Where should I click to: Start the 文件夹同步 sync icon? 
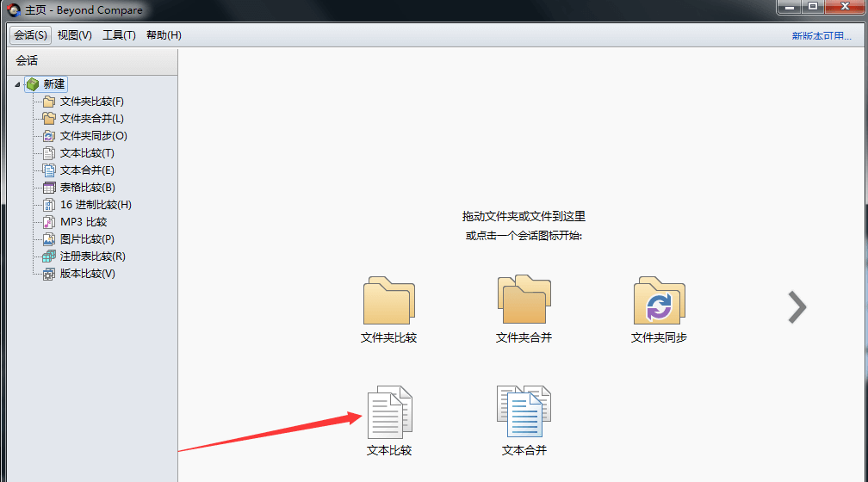click(x=659, y=301)
